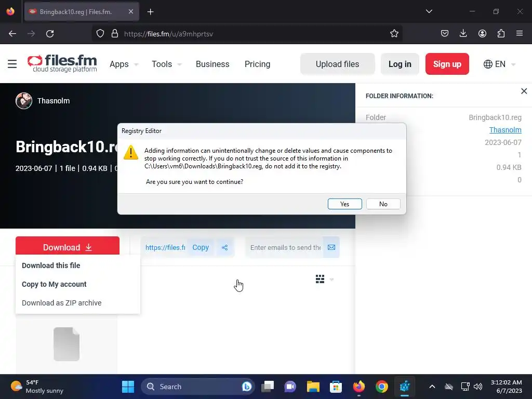Open the Windows Start menu

[128, 387]
